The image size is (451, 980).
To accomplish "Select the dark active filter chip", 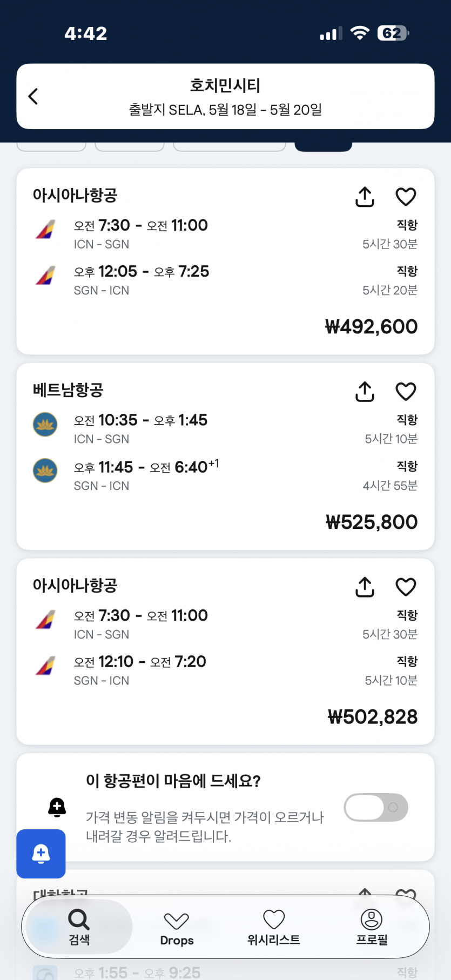I will click(323, 146).
